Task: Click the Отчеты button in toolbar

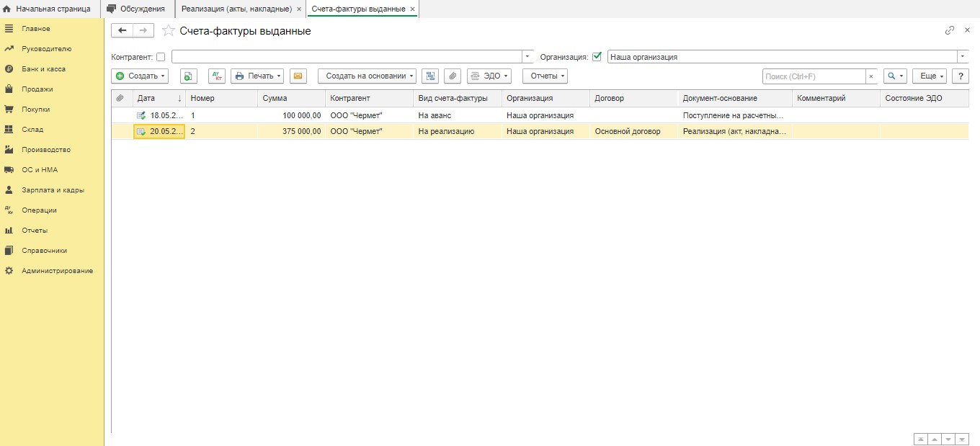Action: [544, 76]
